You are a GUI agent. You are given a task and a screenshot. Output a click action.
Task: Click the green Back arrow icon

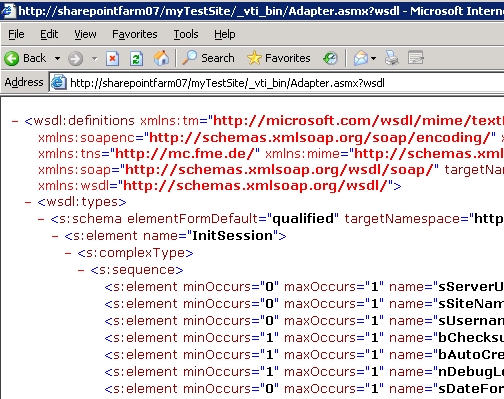click(x=12, y=59)
